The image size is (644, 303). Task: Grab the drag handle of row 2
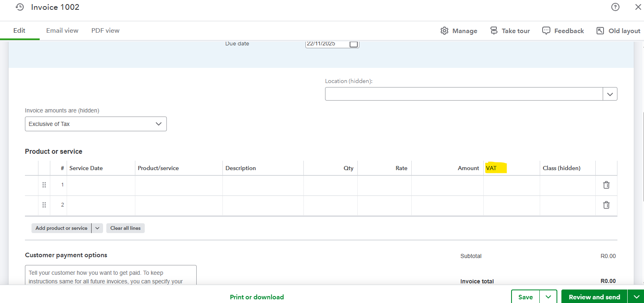(x=44, y=205)
